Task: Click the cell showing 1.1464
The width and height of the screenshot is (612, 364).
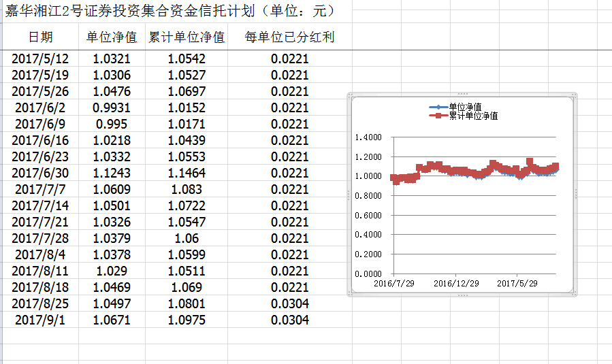Action: point(187,173)
